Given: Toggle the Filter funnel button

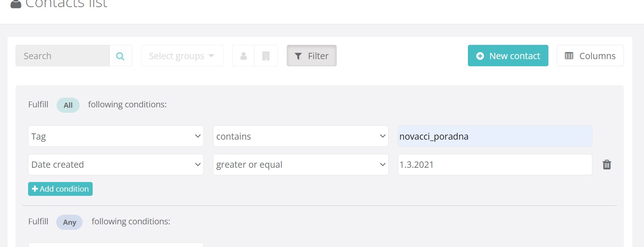Looking at the screenshot, I should pyautogui.click(x=312, y=56).
